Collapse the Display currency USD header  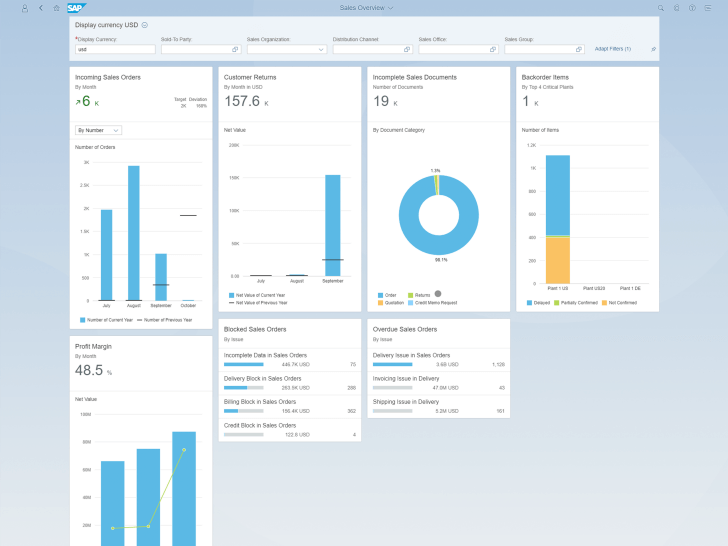[x=145, y=24]
